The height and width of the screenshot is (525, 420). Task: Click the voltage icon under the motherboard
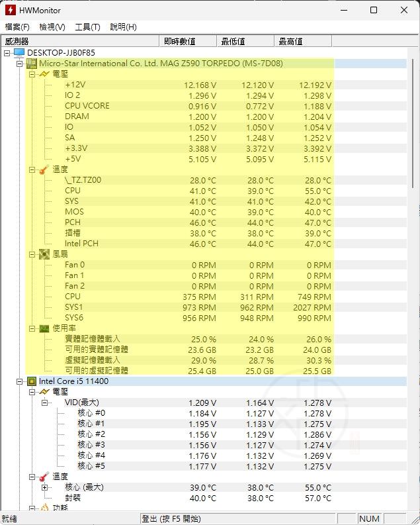pyautogui.click(x=44, y=74)
